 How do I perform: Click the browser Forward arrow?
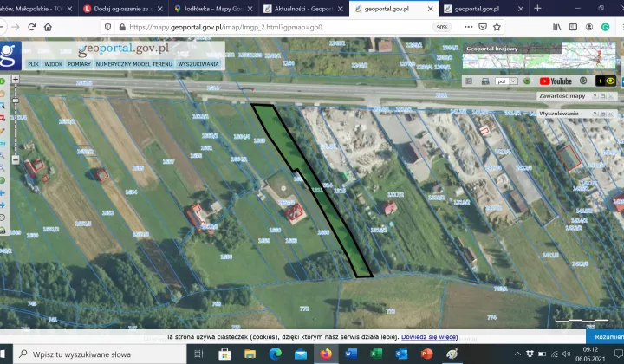15,27
